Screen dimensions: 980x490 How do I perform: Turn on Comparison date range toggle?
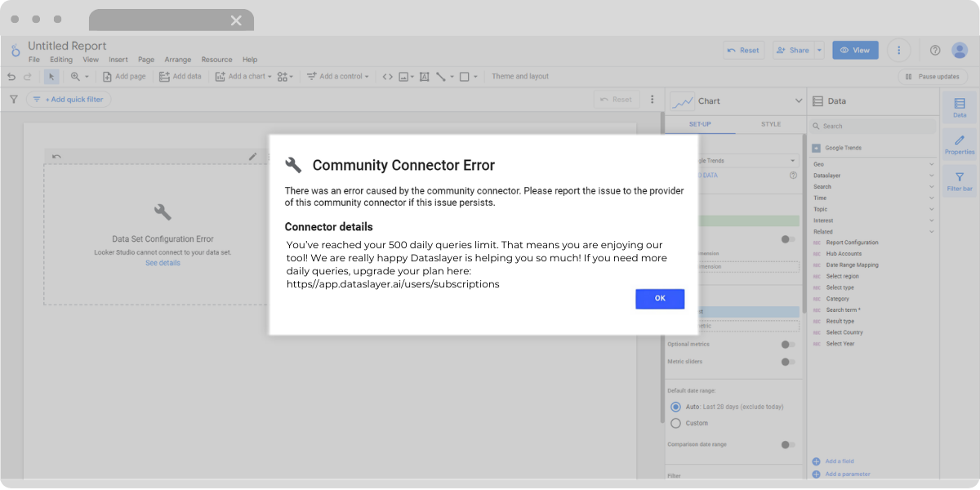pyautogui.click(x=787, y=444)
